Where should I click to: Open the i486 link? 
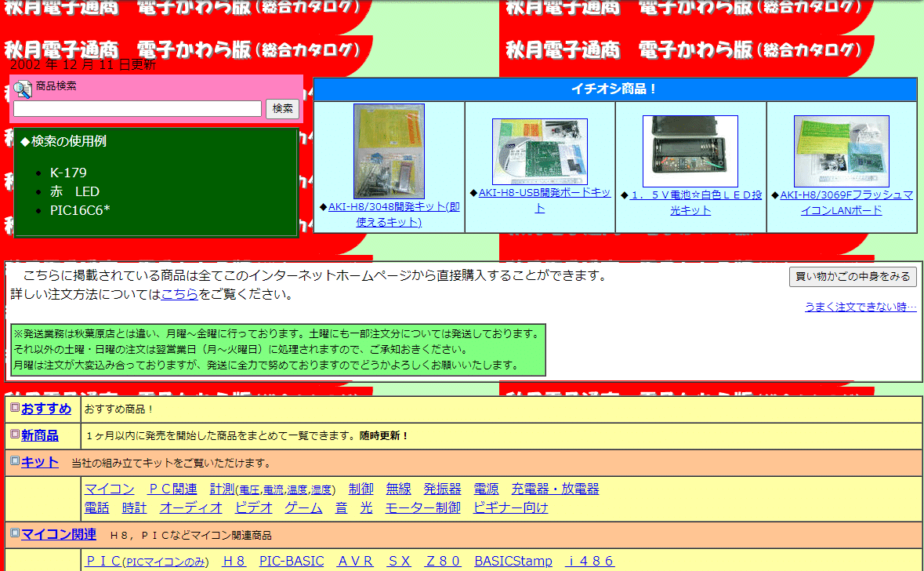[590, 561]
